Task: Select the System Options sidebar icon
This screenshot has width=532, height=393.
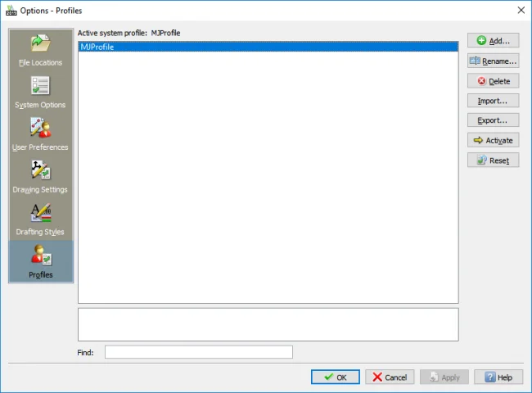Action: [40, 86]
